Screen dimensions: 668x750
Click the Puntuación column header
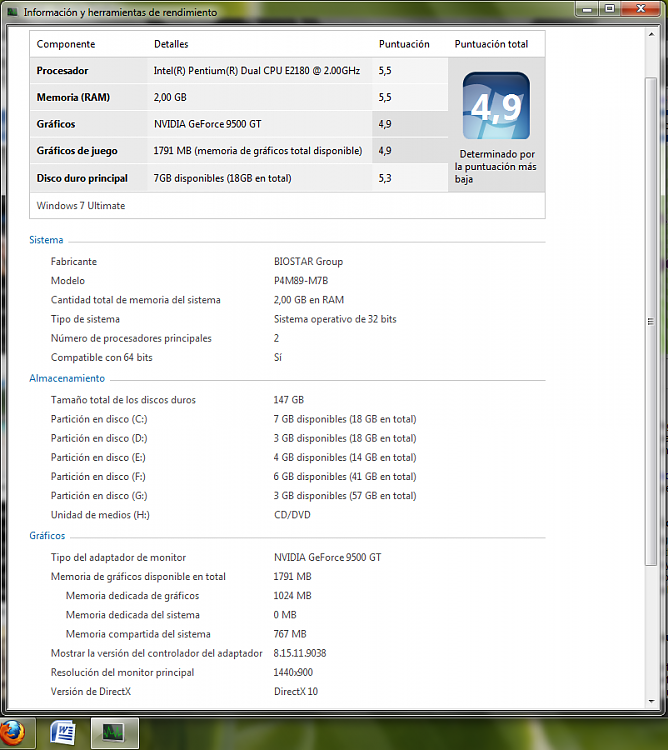pos(404,44)
